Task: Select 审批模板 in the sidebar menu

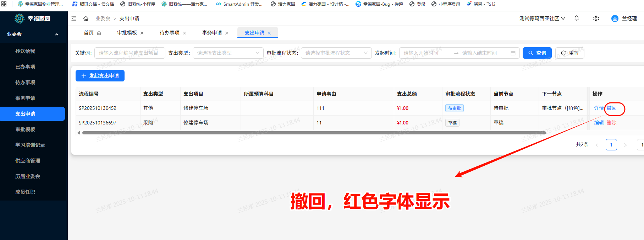Action: 25,129
